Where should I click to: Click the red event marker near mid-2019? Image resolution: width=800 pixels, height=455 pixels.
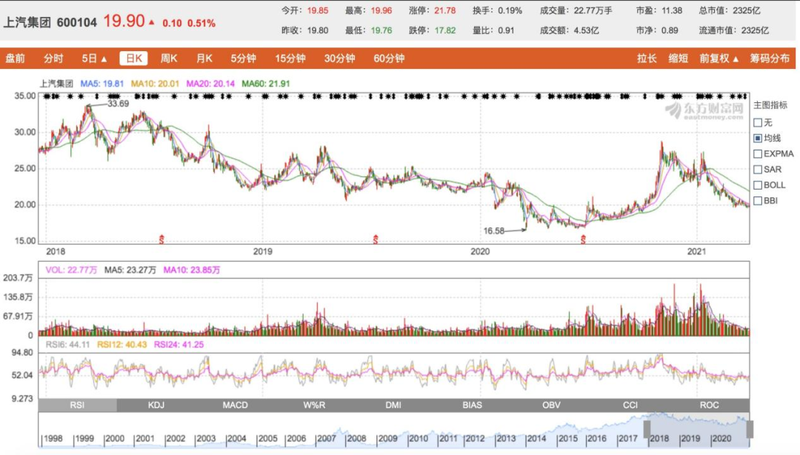click(x=376, y=239)
